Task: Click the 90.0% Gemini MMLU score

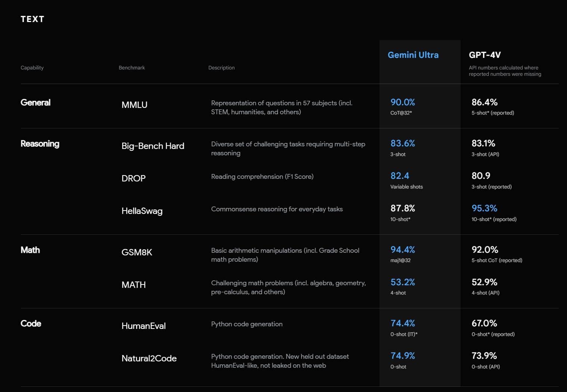Action: [x=403, y=102]
